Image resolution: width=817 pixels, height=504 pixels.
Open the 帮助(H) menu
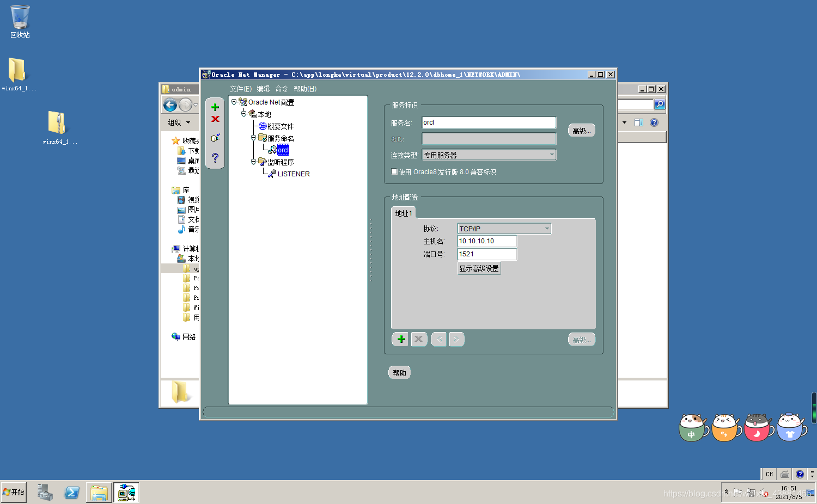pos(305,89)
